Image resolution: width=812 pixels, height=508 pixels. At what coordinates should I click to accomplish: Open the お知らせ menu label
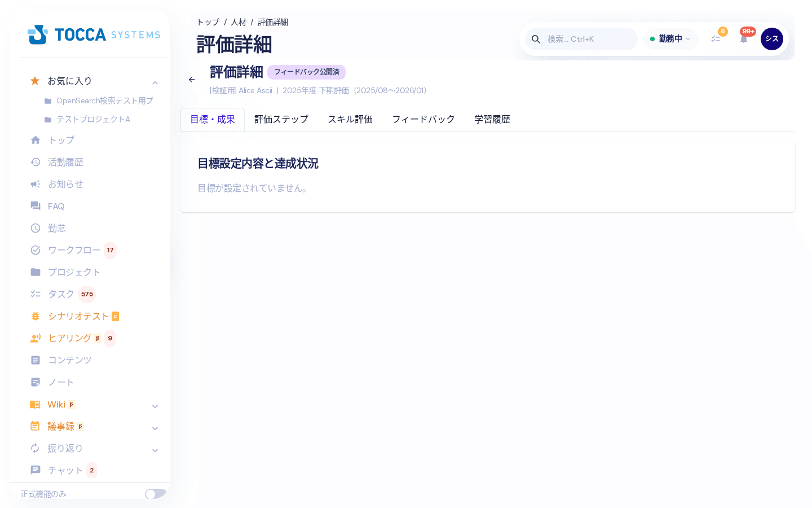click(x=65, y=184)
